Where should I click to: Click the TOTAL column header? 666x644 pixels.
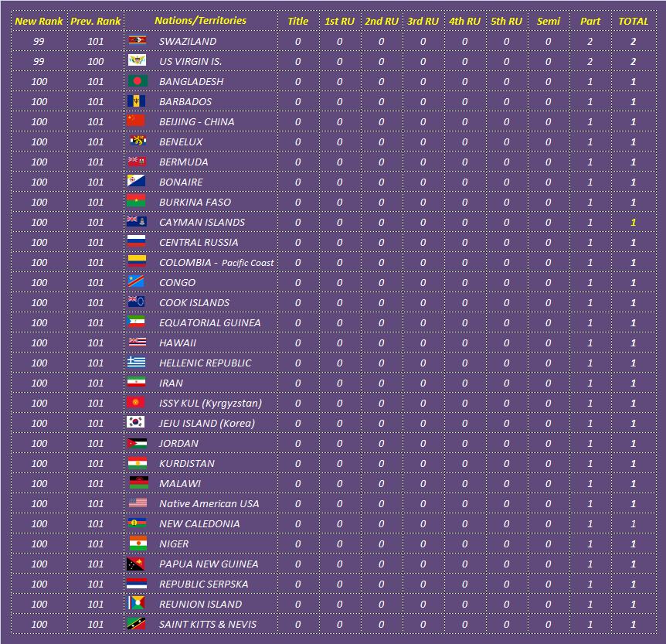633,21
